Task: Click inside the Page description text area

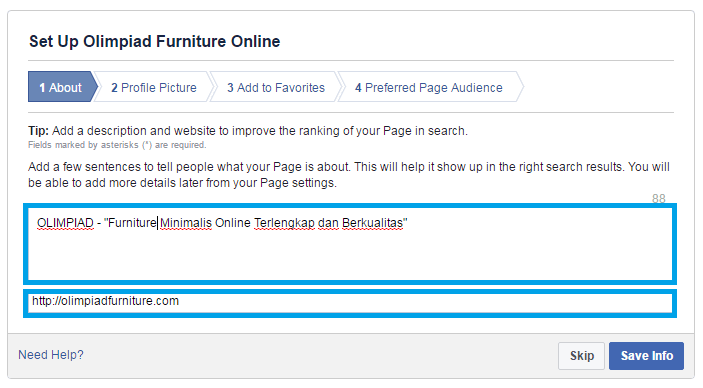Action: (x=350, y=244)
